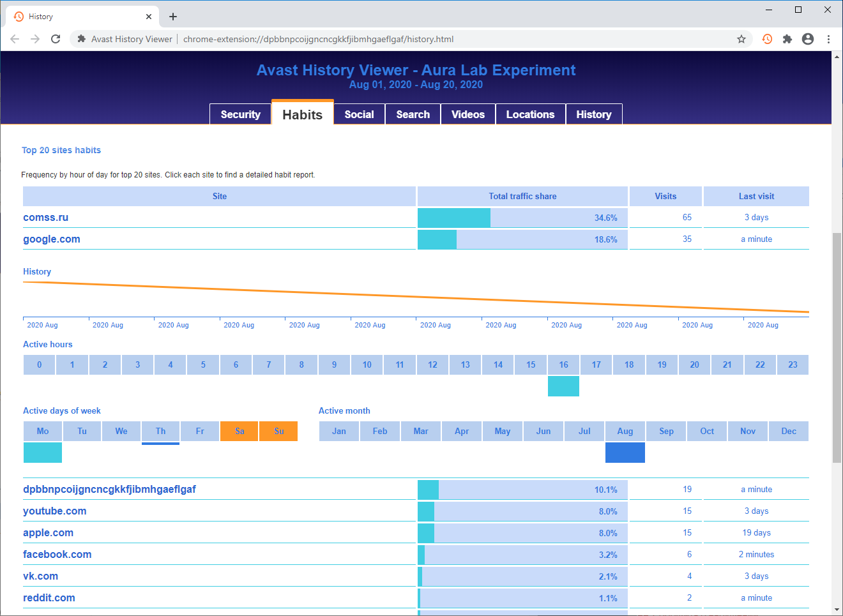The width and height of the screenshot is (843, 616).
Task: Bookmark this page with the star icon
Action: point(741,39)
